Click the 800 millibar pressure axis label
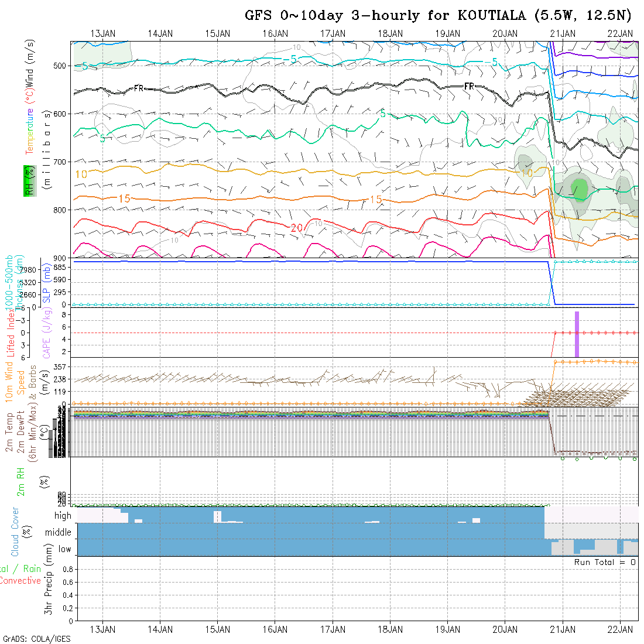 [x=61, y=210]
